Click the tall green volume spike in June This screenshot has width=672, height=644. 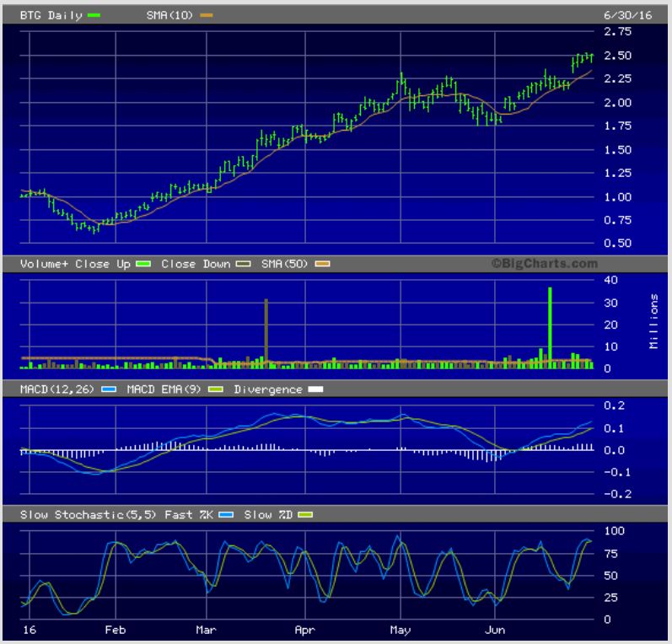pyautogui.click(x=550, y=328)
